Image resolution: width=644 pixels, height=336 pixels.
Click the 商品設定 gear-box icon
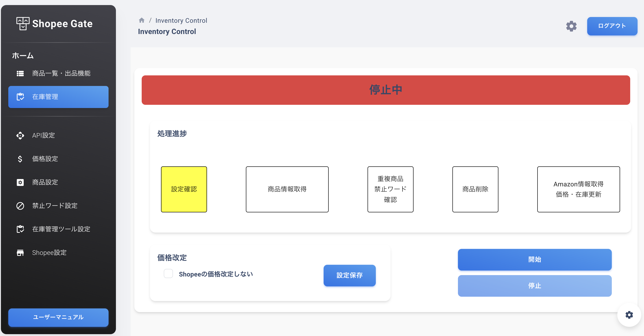tap(20, 182)
